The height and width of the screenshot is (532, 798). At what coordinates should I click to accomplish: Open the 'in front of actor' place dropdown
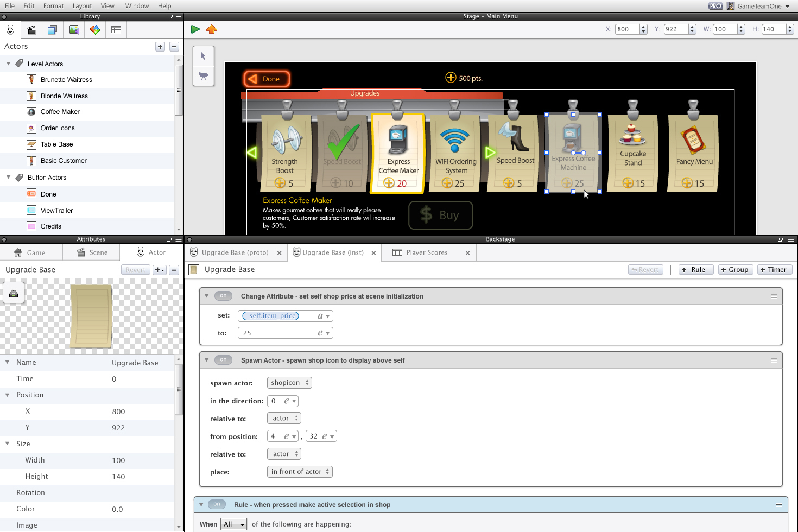pyautogui.click(x=300, y=472)
